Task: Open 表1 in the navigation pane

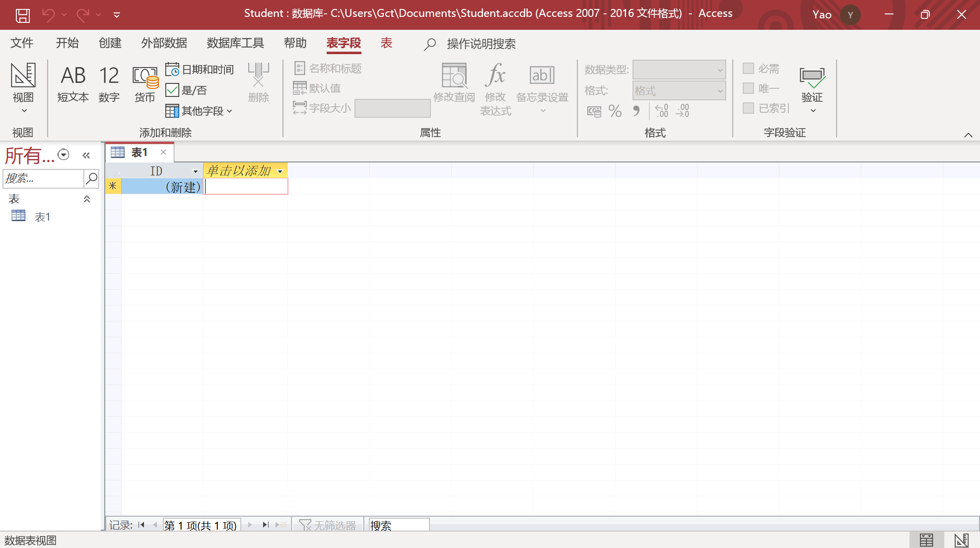Action: click(x=42, y=217)
